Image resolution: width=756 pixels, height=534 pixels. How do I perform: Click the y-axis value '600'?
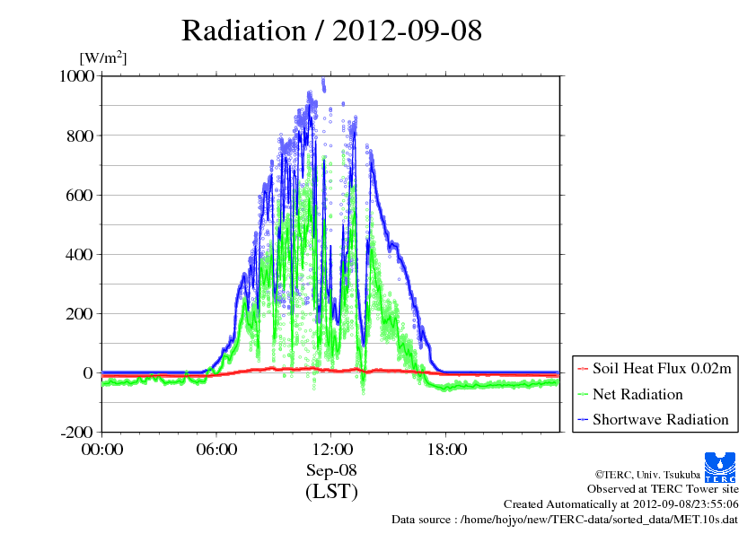click(80, 195)
